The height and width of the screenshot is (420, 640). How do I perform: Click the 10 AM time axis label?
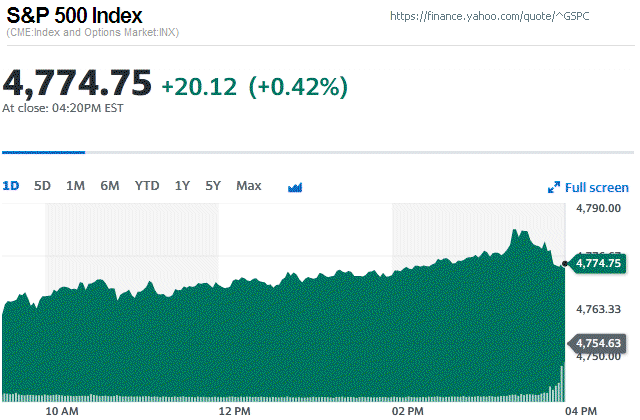(x=62, y=410)
